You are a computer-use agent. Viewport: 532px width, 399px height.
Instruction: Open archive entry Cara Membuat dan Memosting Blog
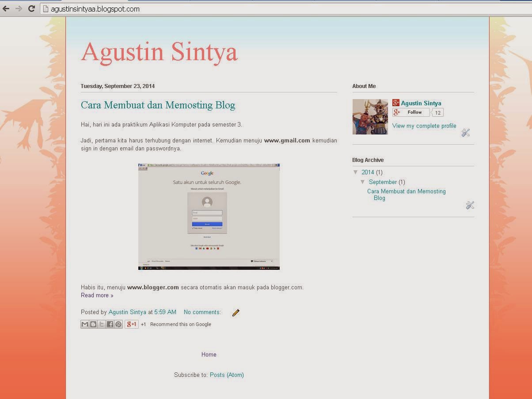pos(407,195)
